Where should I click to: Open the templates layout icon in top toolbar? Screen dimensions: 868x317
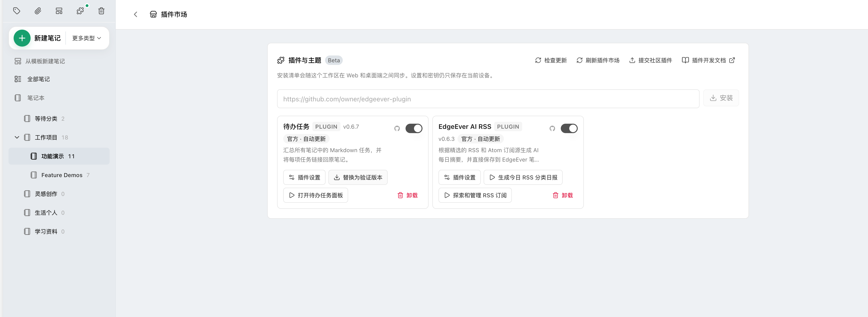[x=59, y=11]
